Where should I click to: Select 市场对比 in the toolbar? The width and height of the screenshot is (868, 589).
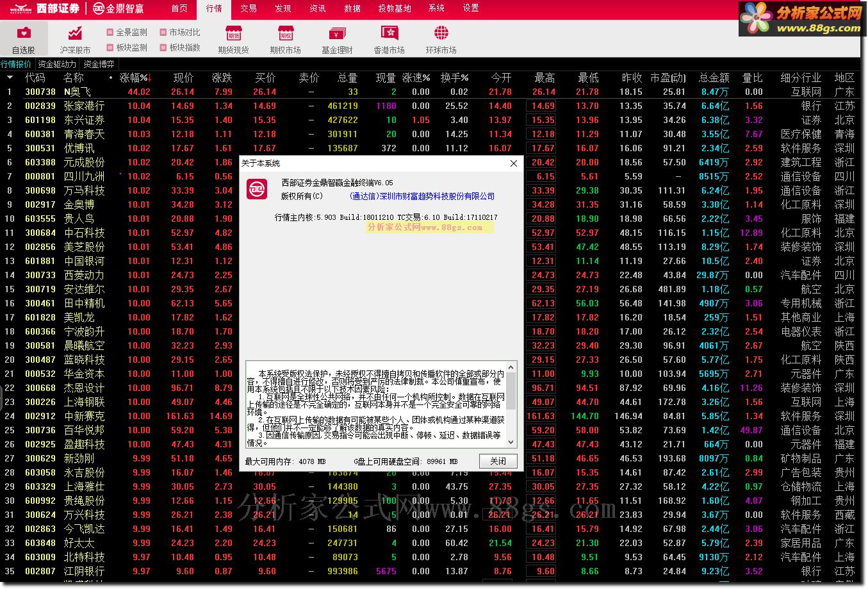pos(180,32)
